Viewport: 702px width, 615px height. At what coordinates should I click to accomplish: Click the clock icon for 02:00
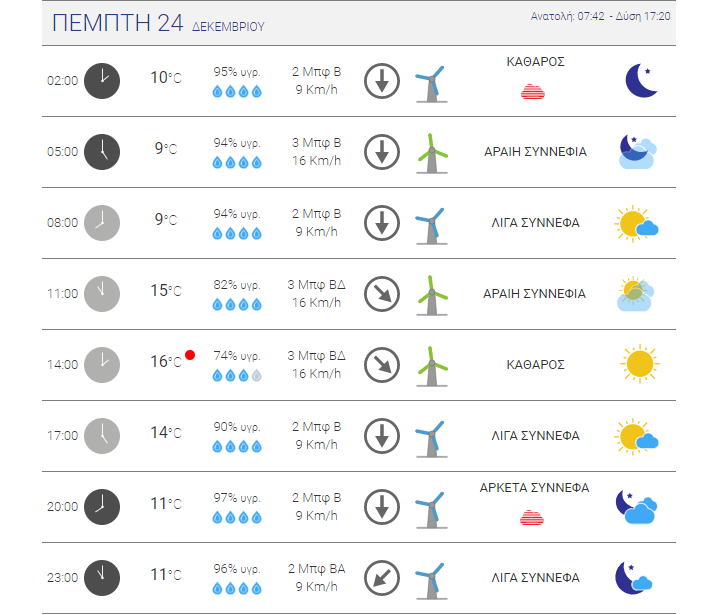pos(102,81)
